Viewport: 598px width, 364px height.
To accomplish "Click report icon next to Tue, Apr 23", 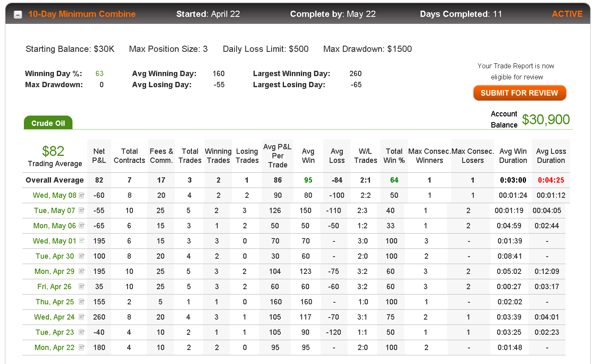I will click(x=81, y=332).
